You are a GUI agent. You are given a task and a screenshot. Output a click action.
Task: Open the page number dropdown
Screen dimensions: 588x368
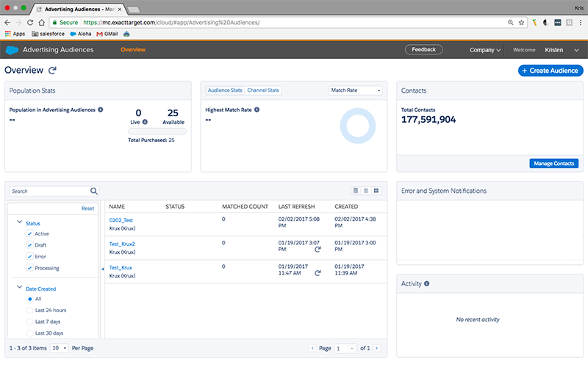[345, 348]
